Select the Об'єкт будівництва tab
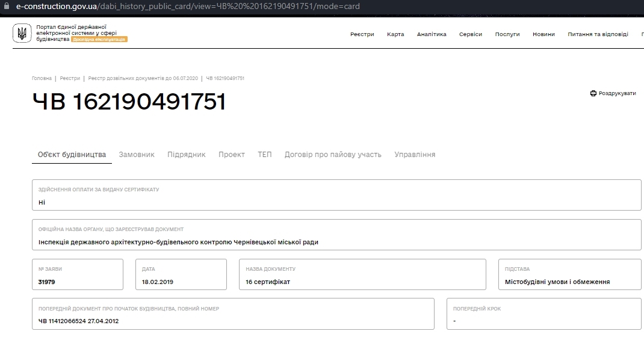Viewport: 644px width, 337px height. [x=72, y=155]
